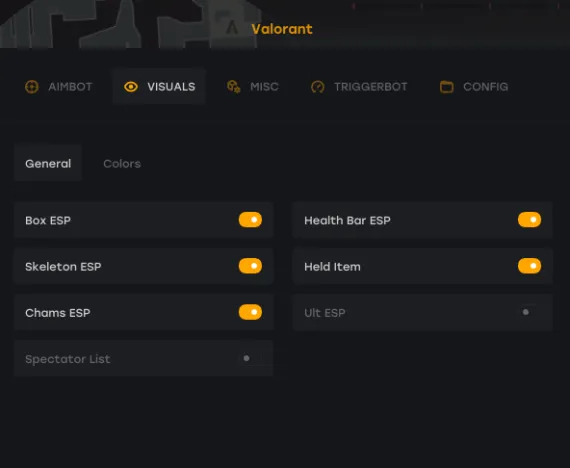The width and height of the screenshot is (570, 468).
Task: Open the TRIGGERBOT tab label
Action: [x=371, y=87]
